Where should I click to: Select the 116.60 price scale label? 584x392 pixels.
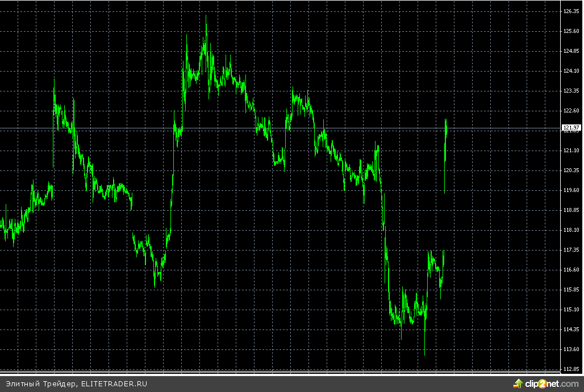click(571, 270)
